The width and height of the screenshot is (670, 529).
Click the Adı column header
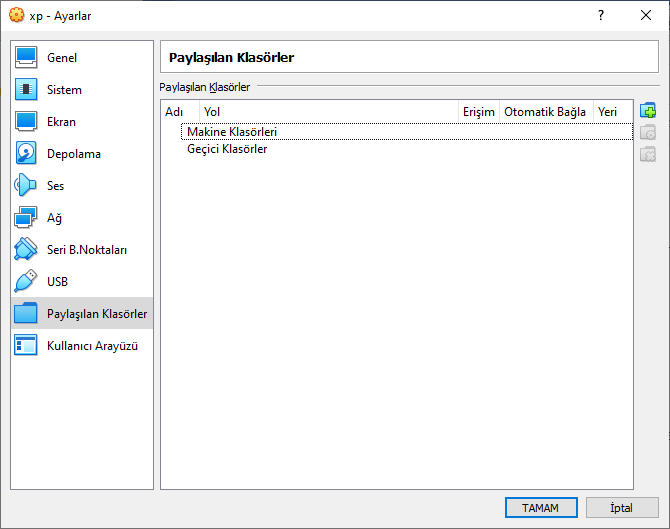pyautogui.click(x=180, y=112)
